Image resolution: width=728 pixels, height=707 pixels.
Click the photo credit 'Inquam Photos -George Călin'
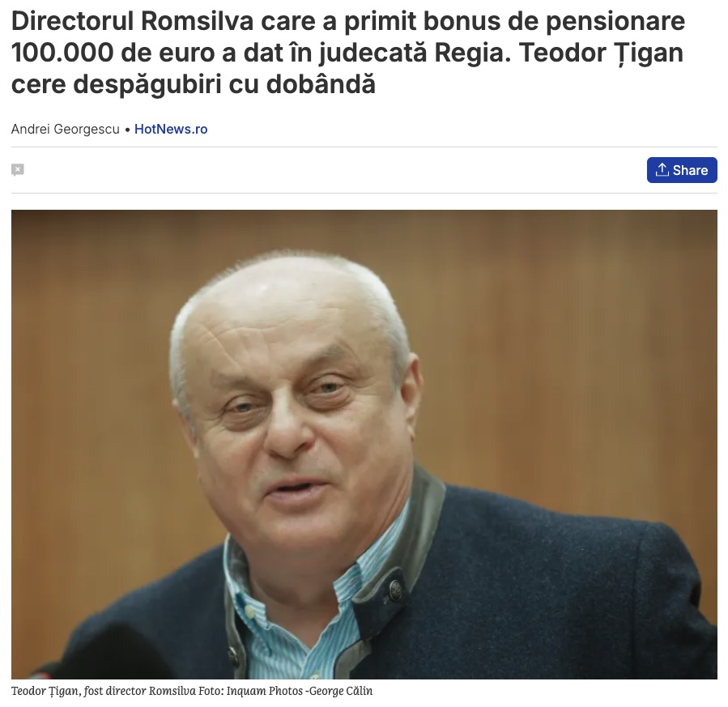tap(300, 691)
